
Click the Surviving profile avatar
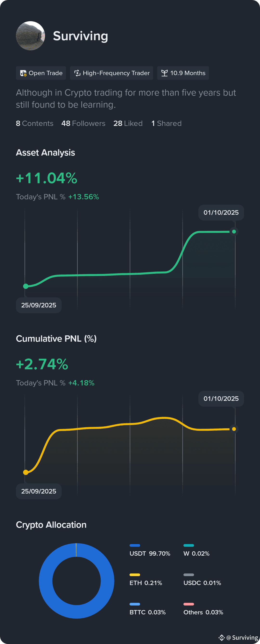tap(31, 36)
